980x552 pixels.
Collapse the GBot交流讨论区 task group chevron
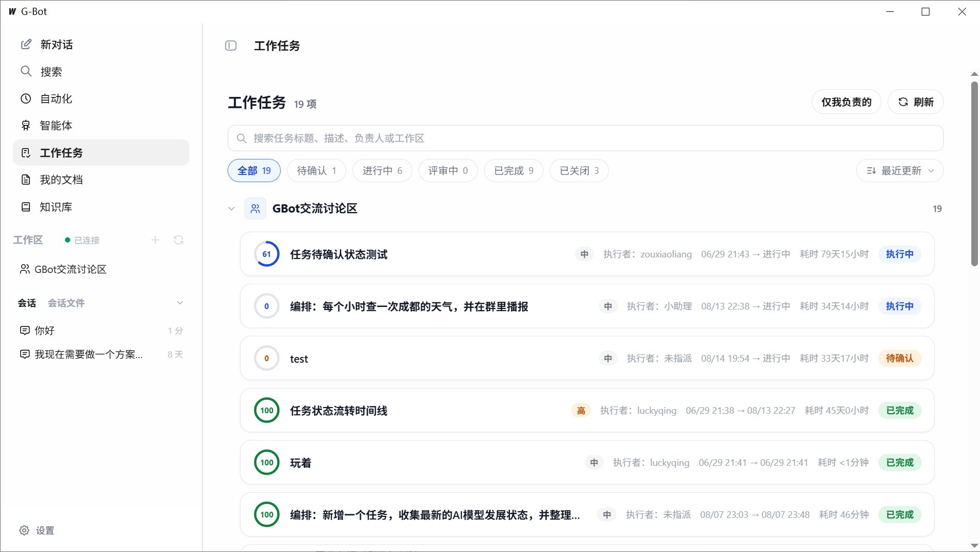[x=231, y=208]
